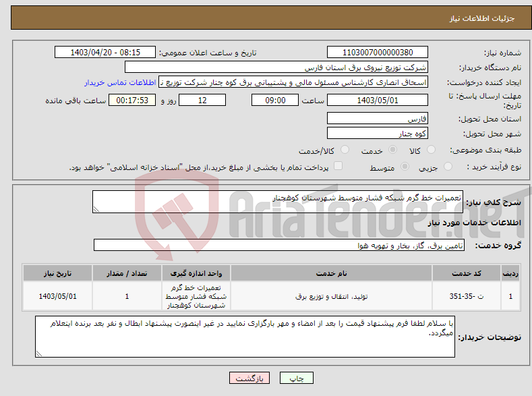Click the چاپ (print) button
Image resolution: width=532 pixels, height=396 pixels.
(296, 378)
